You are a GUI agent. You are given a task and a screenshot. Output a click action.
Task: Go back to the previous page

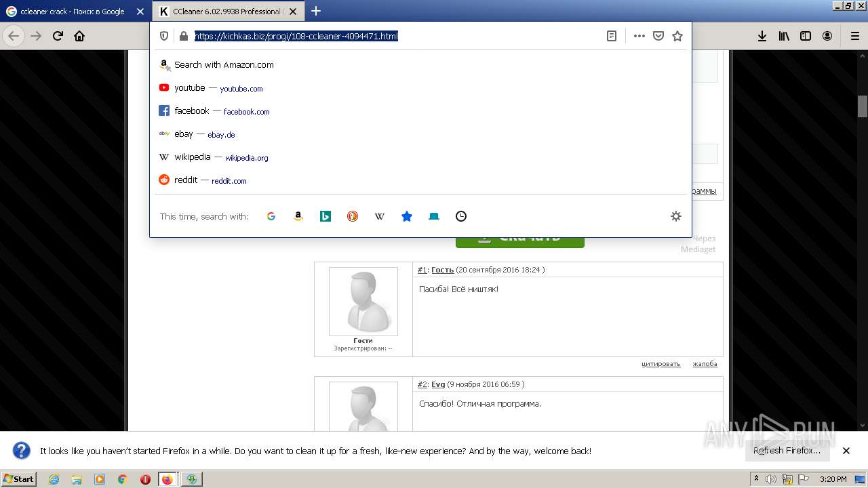[14, 36]
